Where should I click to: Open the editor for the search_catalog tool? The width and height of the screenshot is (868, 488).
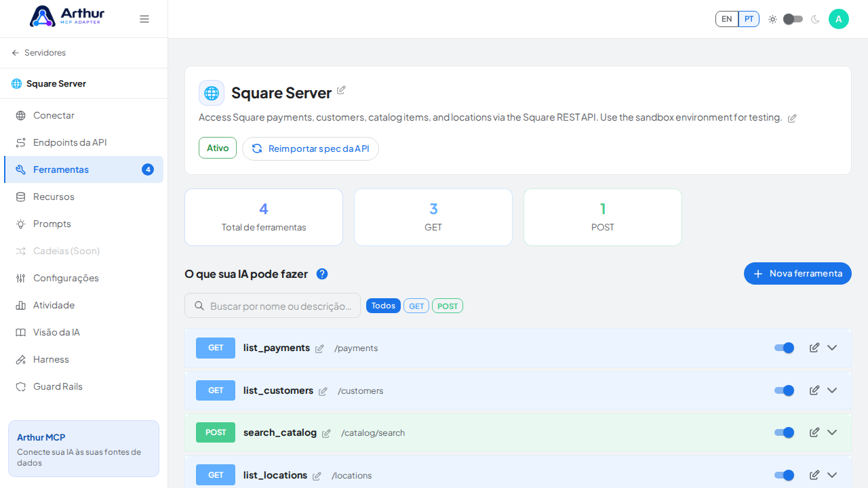coord(814,432)
